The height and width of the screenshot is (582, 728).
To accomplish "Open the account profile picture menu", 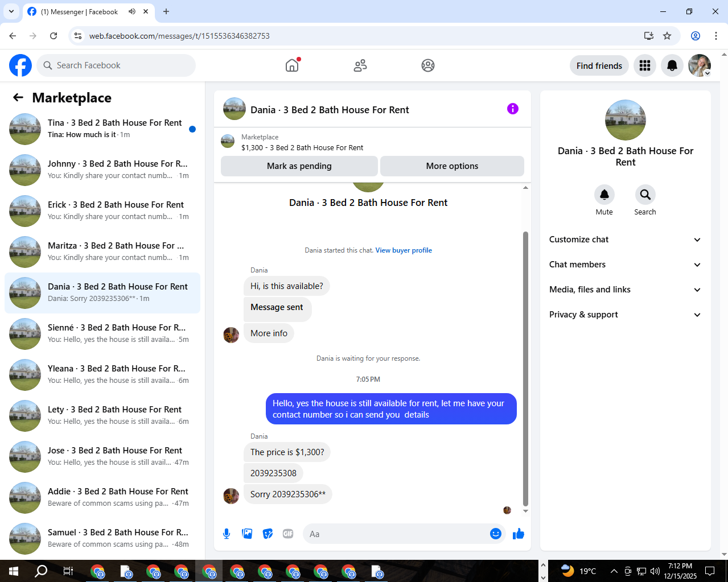I will (x=700, y=65).
